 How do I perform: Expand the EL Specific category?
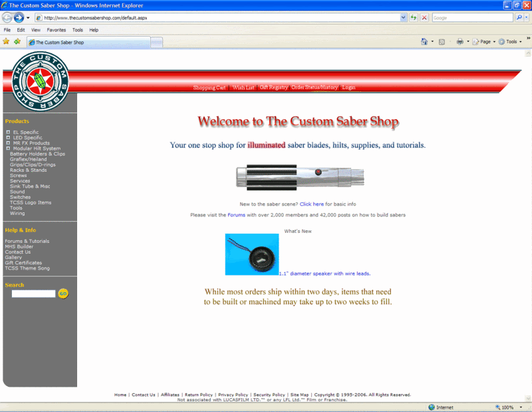7,132
